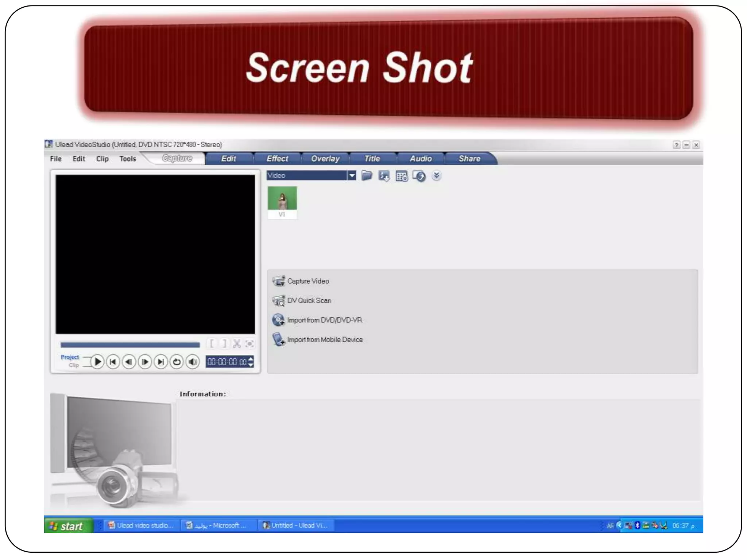The width and height of the screenshot is (747, 560).
Task: Click the Bluetooth tray icon
Action: point(637,525)
